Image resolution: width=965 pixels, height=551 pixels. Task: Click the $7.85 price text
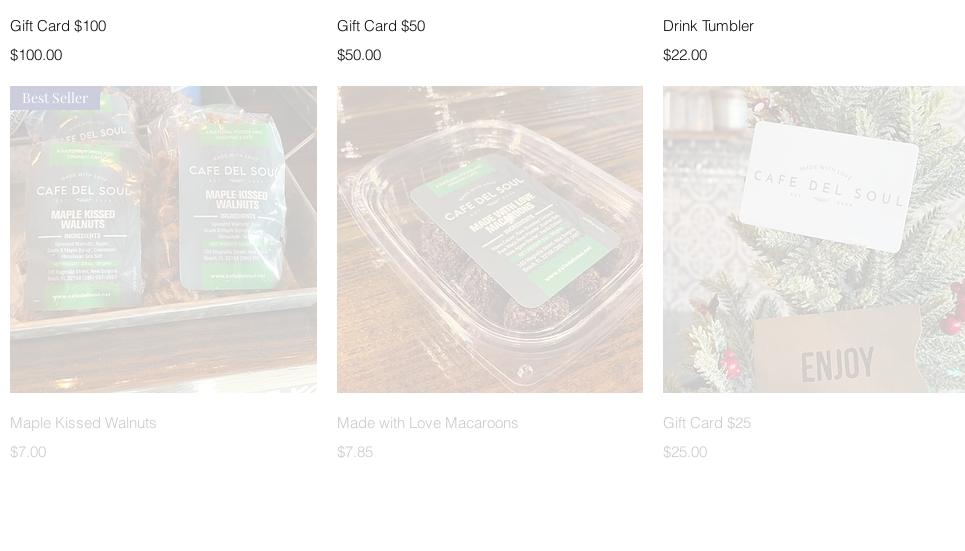coord(354,452)
